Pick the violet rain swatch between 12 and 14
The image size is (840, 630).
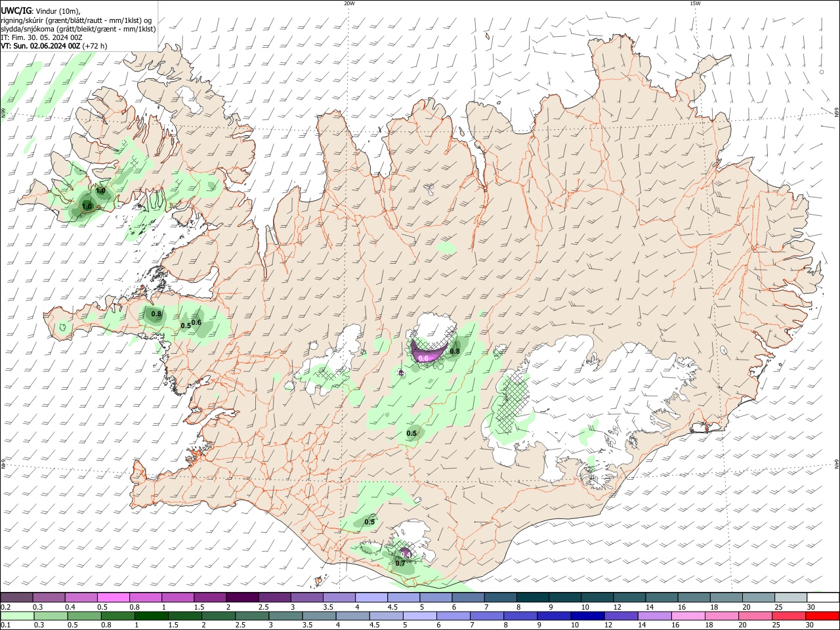point(621,616)
